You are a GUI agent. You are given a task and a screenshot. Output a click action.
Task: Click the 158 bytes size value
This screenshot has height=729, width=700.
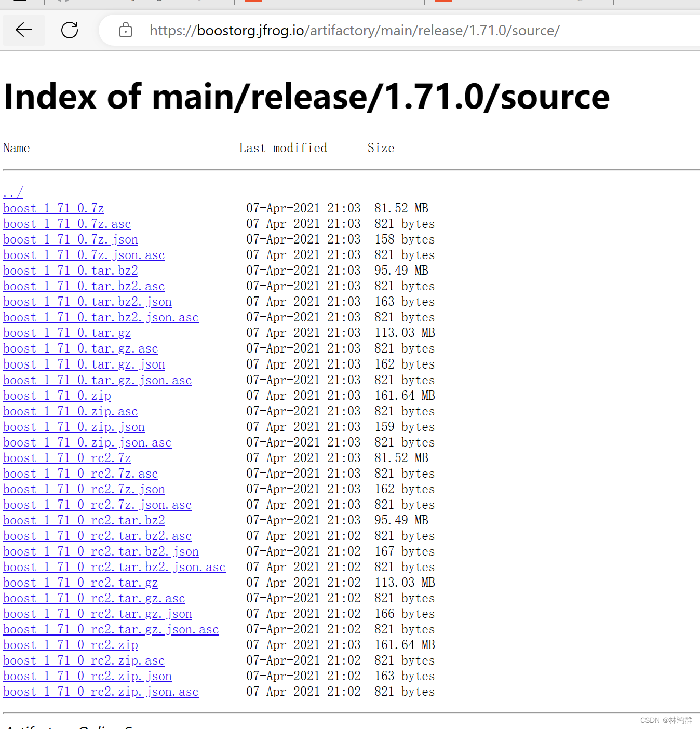(x=405, y=239)
